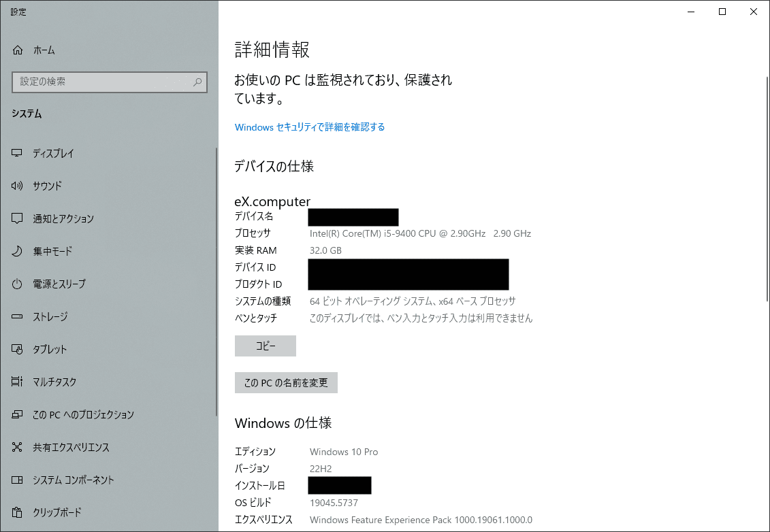The width and height of the screenshot is (770, 532).
Task: Open Notifications and Actions icon
Action: (18, 219)
